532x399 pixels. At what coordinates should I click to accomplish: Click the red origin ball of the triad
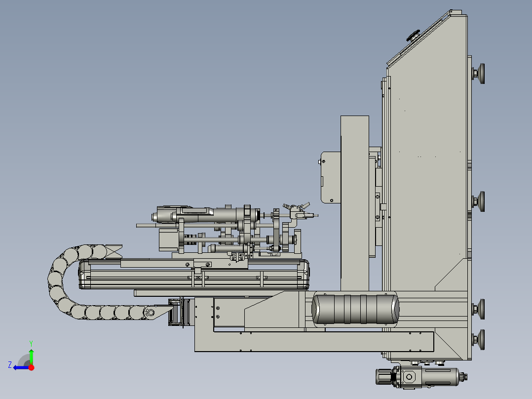(x=31, y=367)
